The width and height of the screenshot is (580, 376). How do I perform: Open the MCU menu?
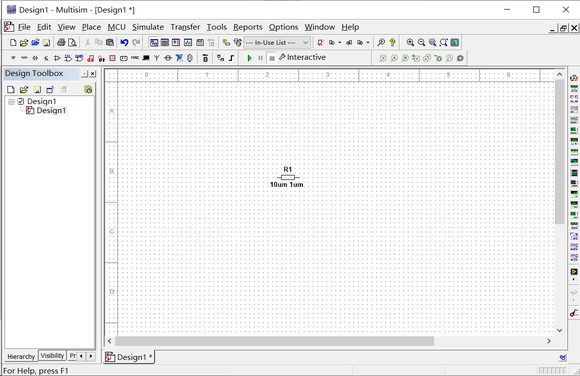[x=117, y=27]
